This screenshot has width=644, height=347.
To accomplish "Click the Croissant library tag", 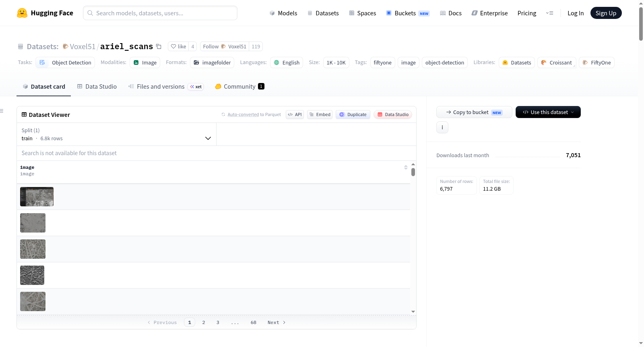I will click(557, 62).
